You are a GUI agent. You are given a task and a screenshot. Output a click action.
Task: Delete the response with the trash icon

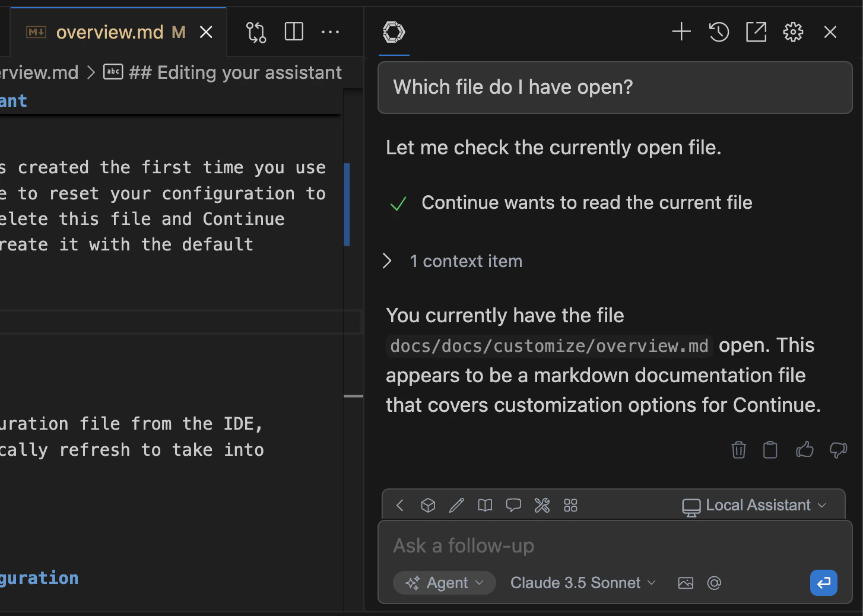click(738, 450)
